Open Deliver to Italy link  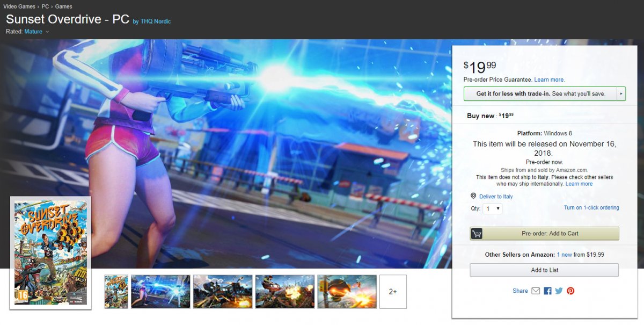pos(496,197)
